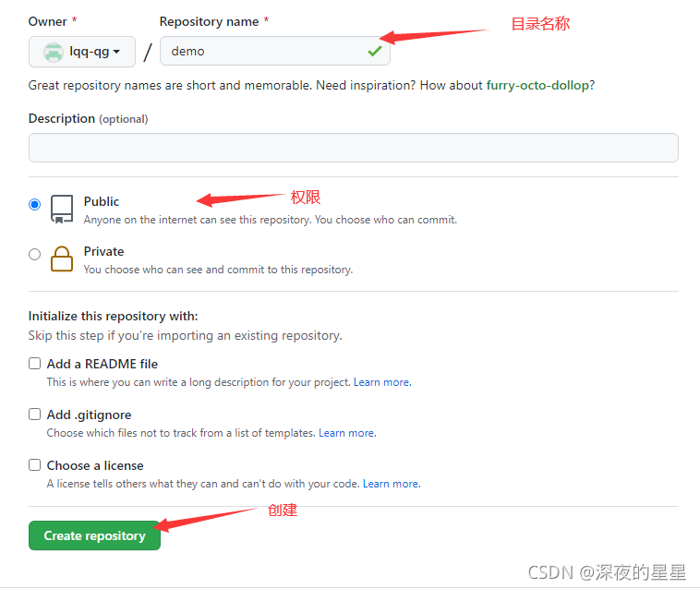Click the Add a README file label

(x=103, y=364)
